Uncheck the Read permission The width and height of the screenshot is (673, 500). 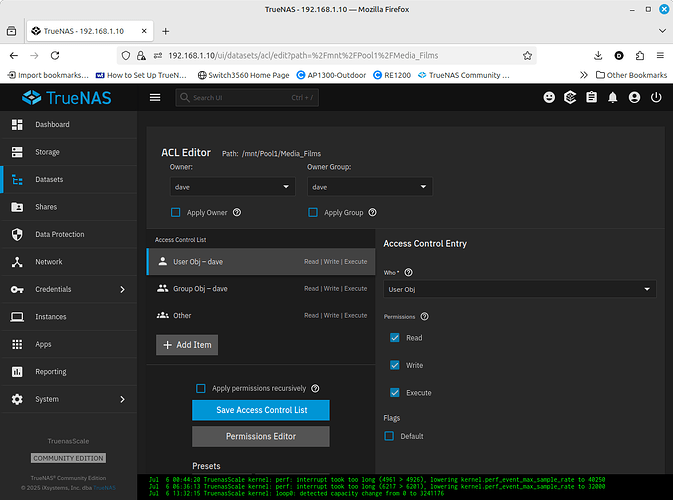[395, 338]
